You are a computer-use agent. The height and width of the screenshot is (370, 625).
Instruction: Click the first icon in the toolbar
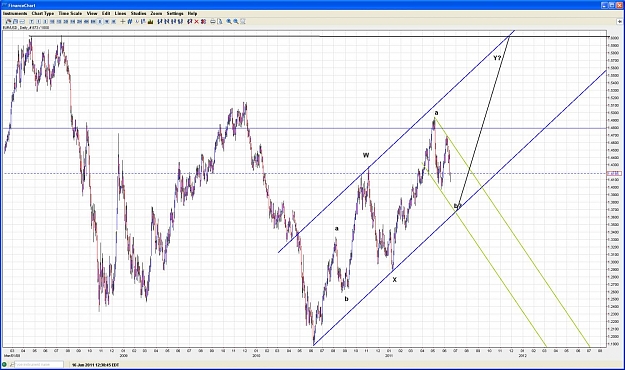(x=8, y=22)
